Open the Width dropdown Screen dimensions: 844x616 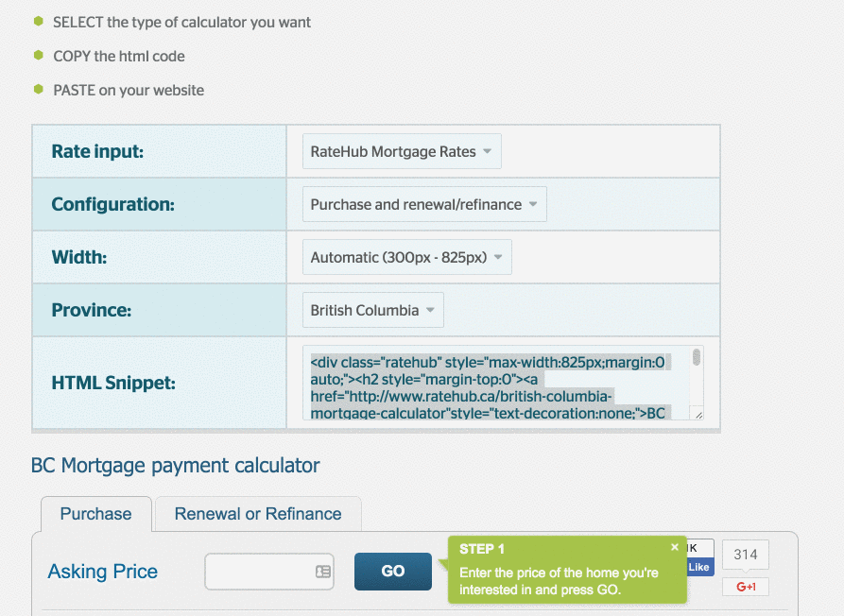pyautogui.click(x=407, y=257)
